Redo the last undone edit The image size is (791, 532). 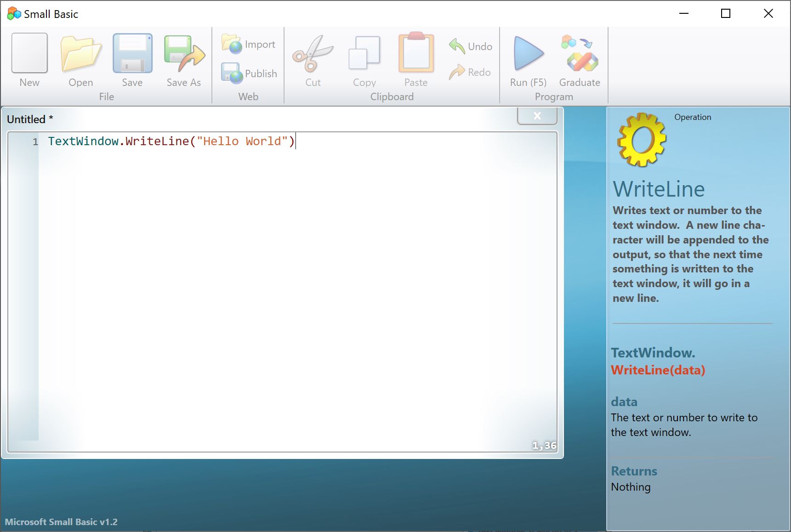point(470,72)
